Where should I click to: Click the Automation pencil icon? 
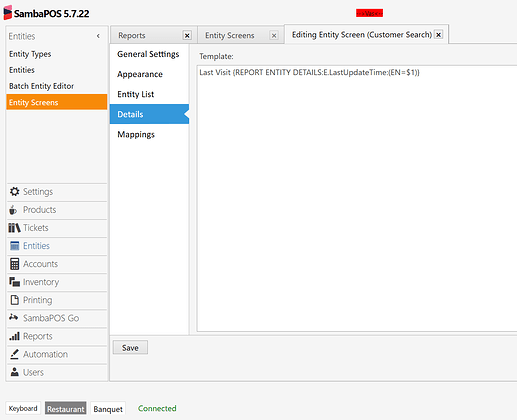[14, 354]
